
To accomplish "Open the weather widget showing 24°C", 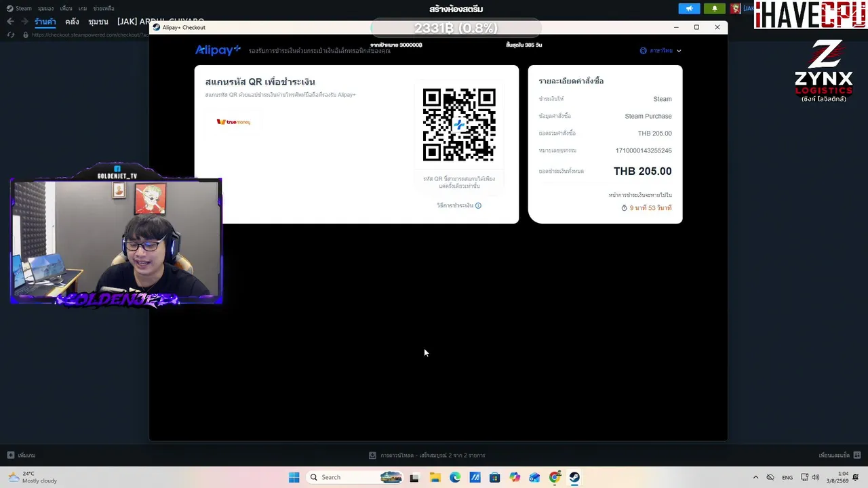I will (x=33, y=477).
